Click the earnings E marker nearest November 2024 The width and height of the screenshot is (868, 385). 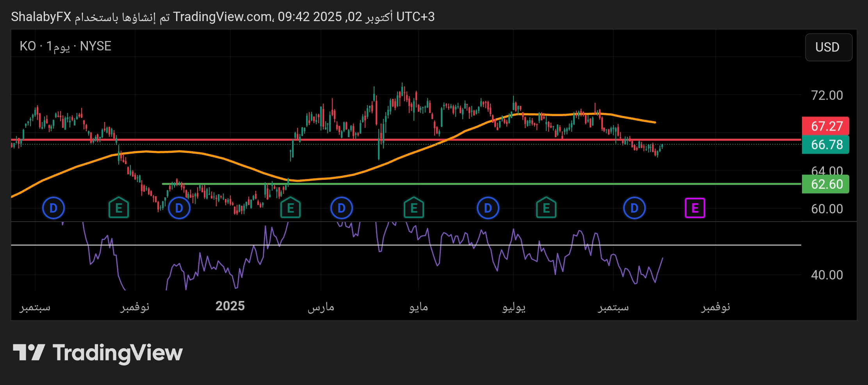(x=119, y=208)
